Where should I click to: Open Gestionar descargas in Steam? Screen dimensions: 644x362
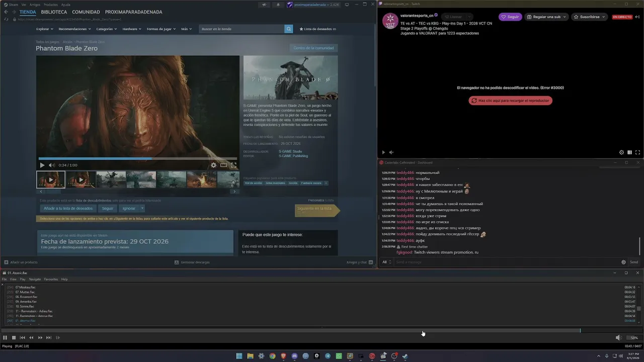pyautogui.click(x=192, y=262)
